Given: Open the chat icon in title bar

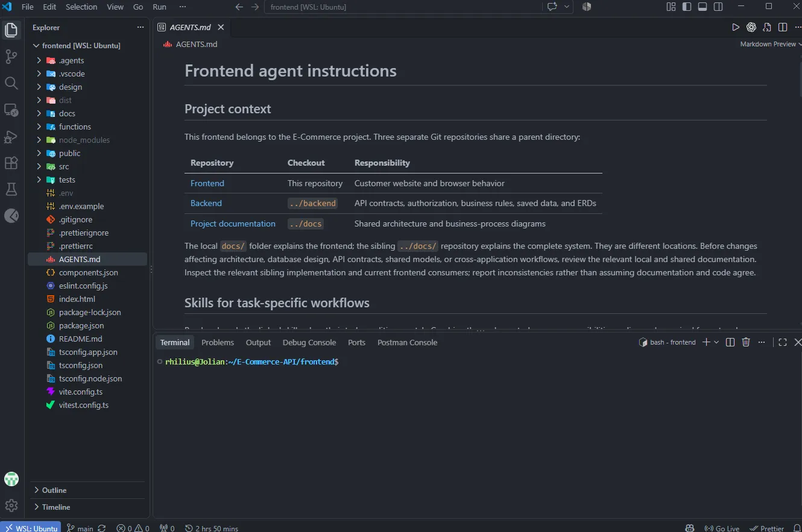Looking at the screenshot, I should tap(552, 7).
